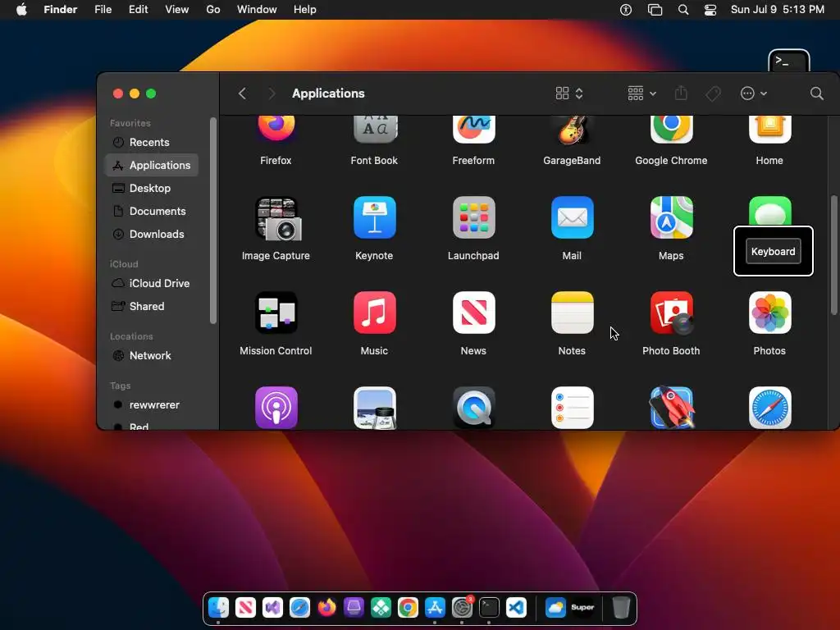Select the Font Book app
The width and height of the screenshot is (840, 630).
point(374,129)
